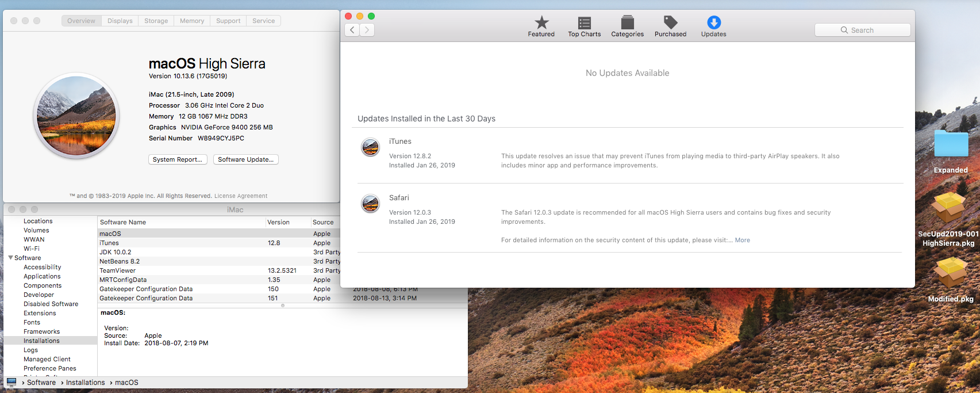The width and height of the screenshot is (980, 393).
Task: Open the Featured star icon in App Store
Action: click(x=541, y=22)
